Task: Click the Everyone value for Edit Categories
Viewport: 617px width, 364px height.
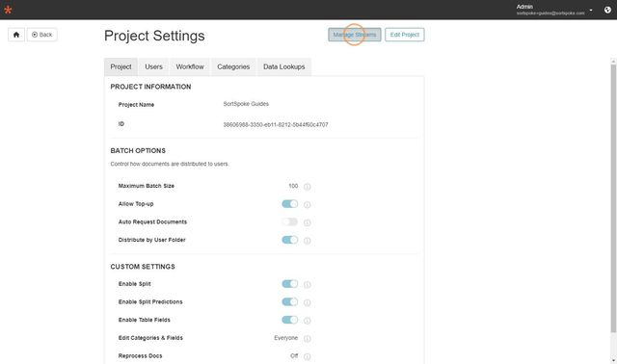Action: 286,338
